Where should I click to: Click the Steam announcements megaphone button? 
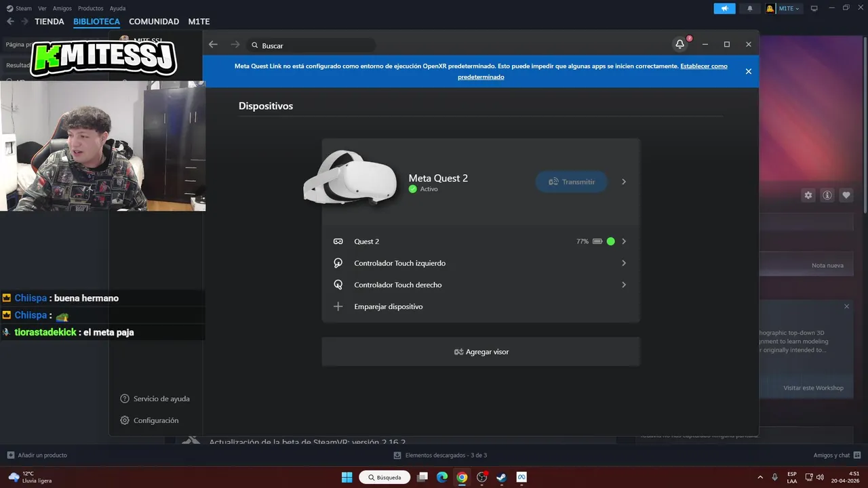[x=724, y=8]
